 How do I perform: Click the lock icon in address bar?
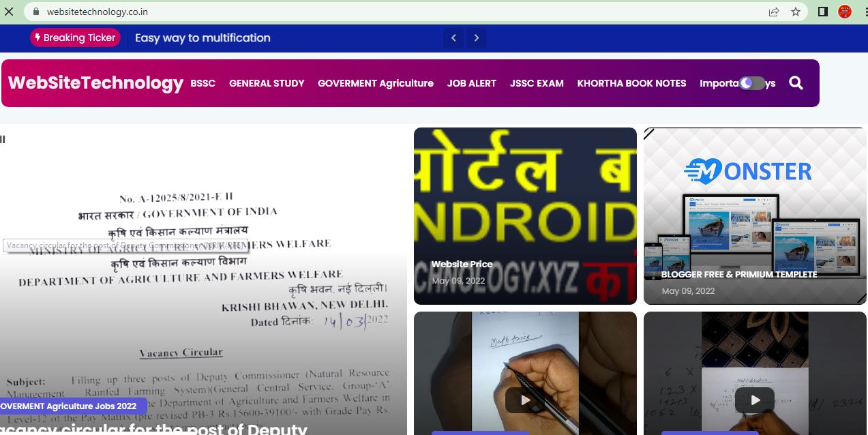pyautogui.click(x=35, y=12)
